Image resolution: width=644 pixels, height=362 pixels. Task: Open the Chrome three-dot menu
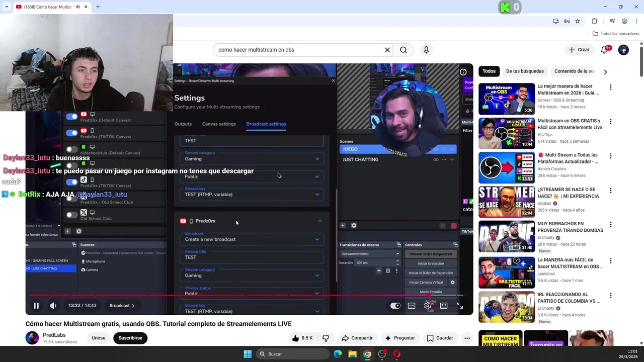click(x=637, y=21)
